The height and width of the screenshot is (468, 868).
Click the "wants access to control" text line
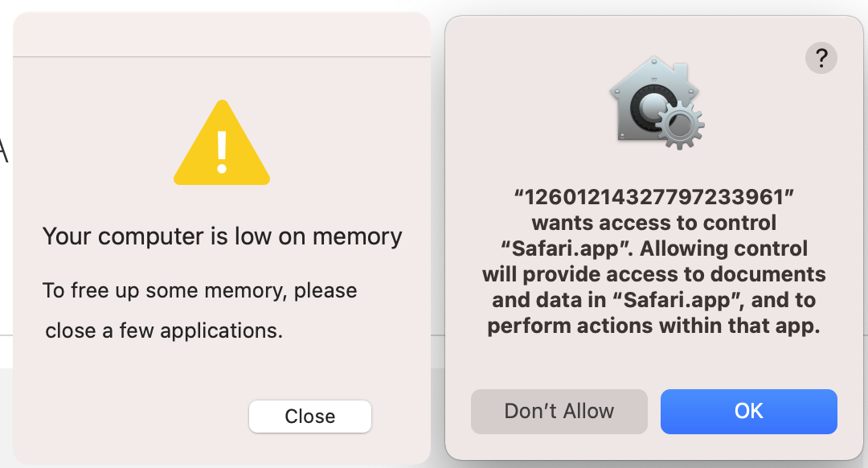tap(653, 222)
